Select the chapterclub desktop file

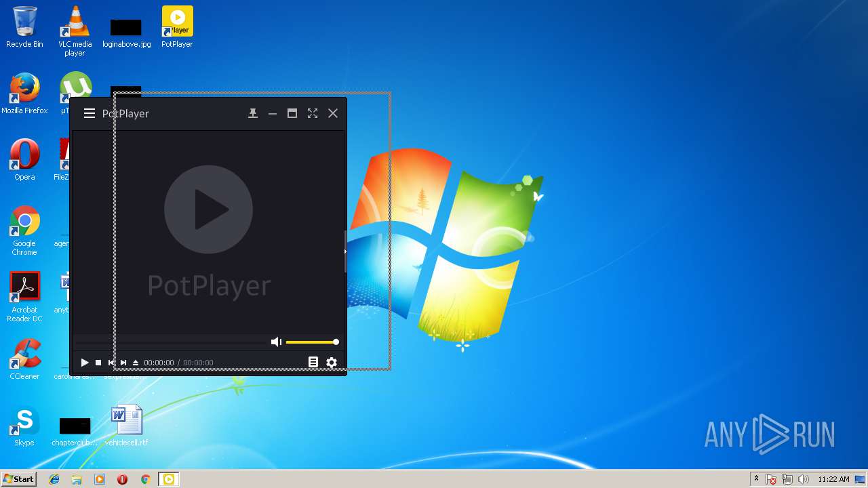coord(75,432)
